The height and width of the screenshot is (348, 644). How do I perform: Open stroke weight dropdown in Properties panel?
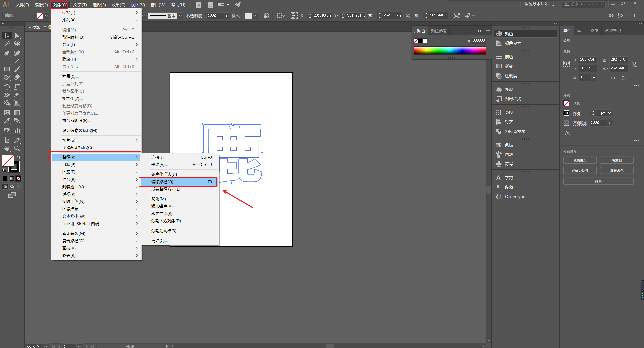click(x=610, y=113)
